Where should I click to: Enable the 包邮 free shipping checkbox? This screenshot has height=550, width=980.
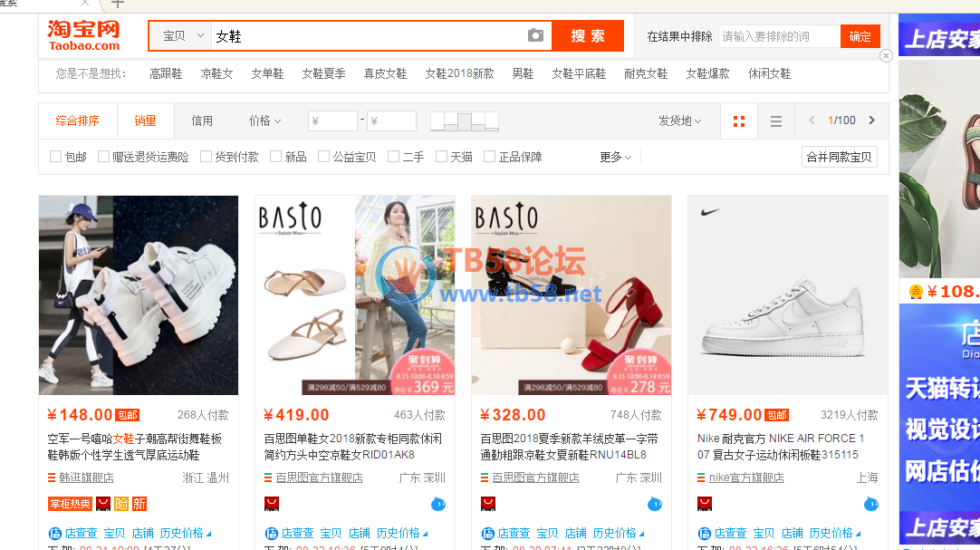(x=56, y=157)
